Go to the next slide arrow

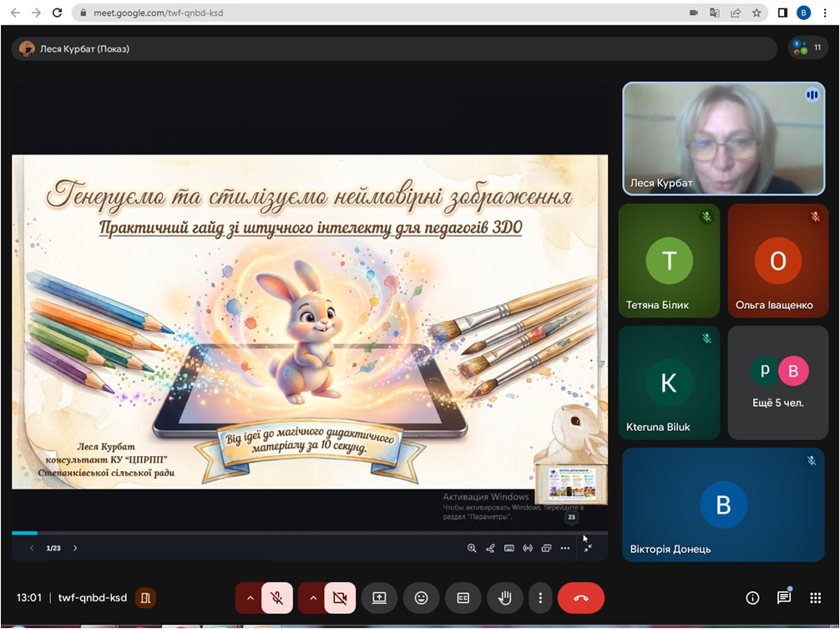[75, 549]
